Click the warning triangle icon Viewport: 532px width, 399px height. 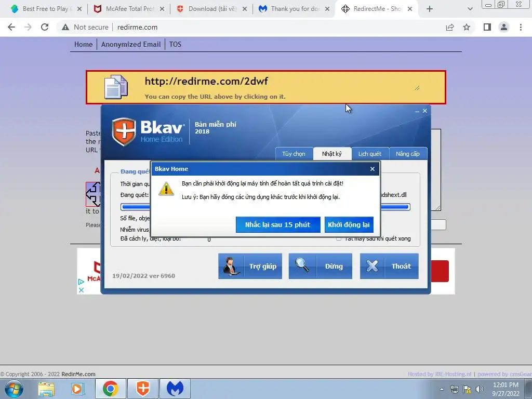point(166,189)
